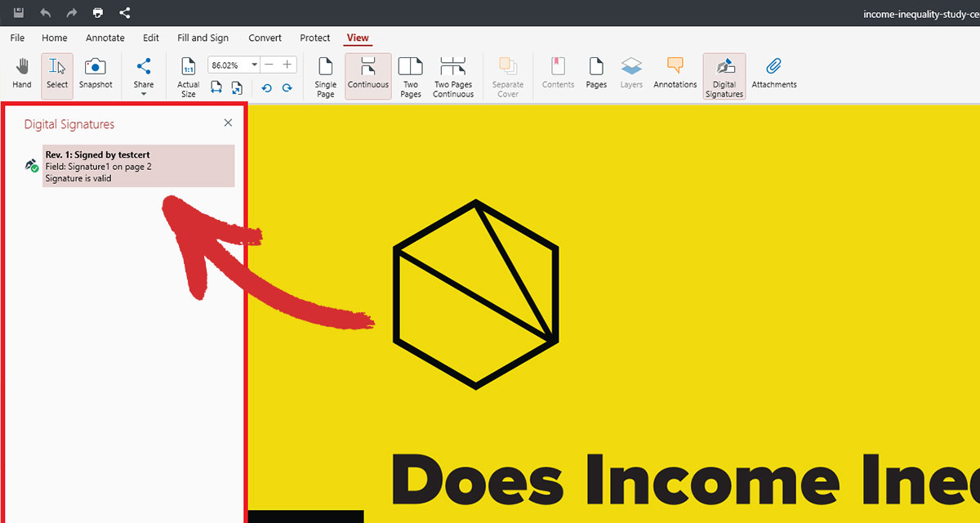Screen dimensions: 980x523
Task: Open the Attachments panel
Action: [773, 75]
